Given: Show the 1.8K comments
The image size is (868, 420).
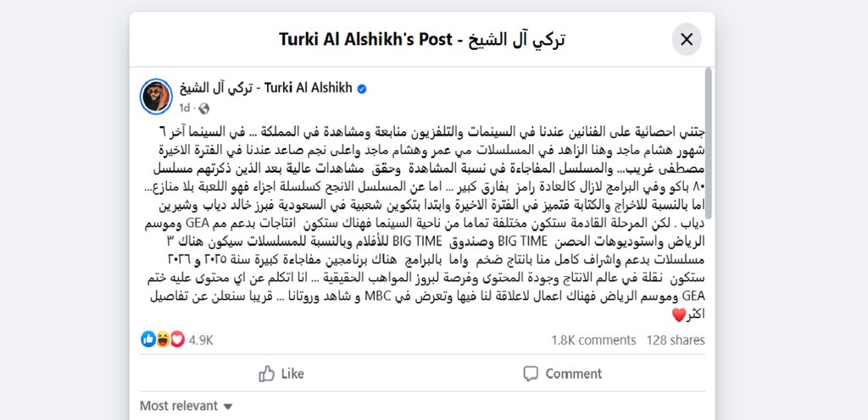Looking at the screenshot, I should tap(593, 340).
